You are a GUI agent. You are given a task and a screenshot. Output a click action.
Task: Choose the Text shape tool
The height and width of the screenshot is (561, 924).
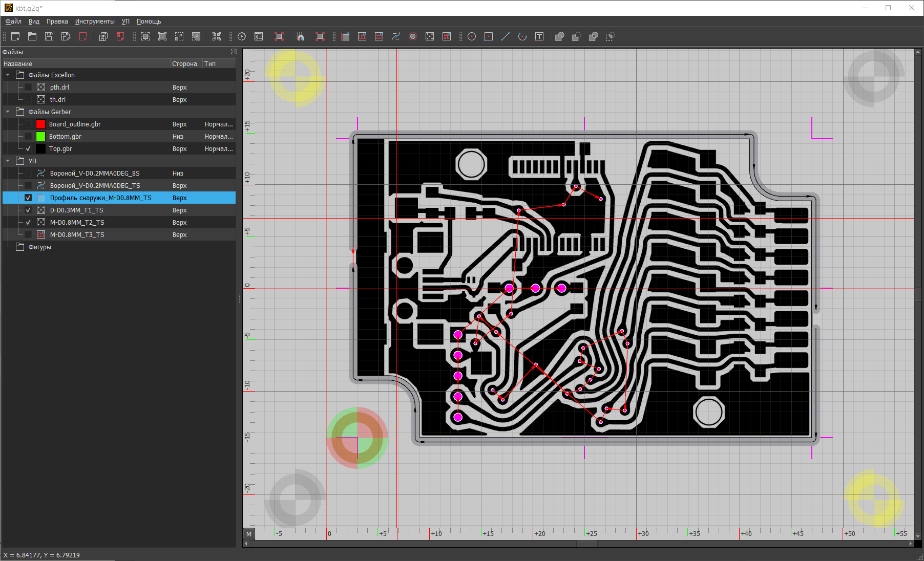pos(539,36)
